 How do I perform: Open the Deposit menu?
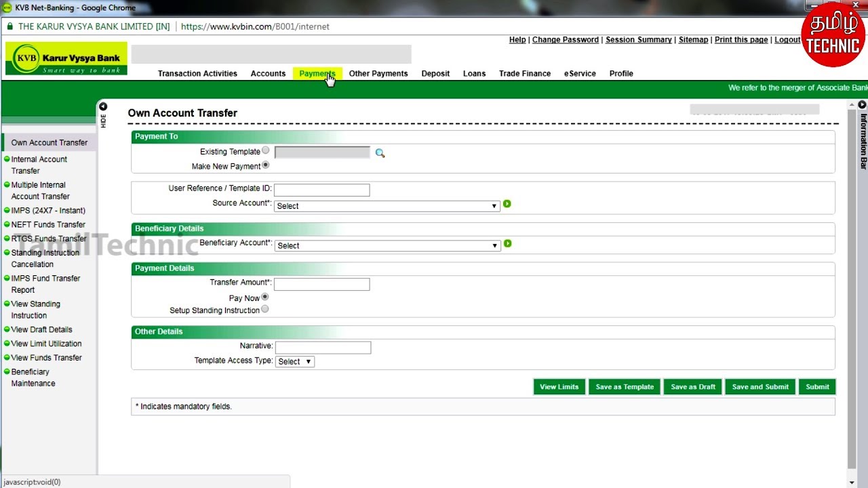click(x=435, y=74)
